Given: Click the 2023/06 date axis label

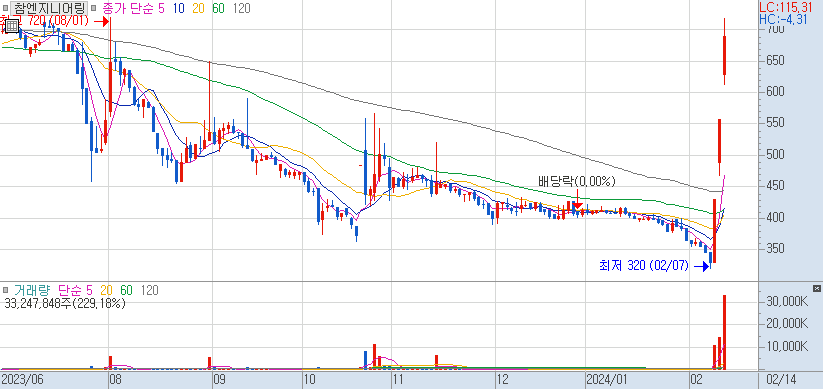Looking at the screenshot, I should (22, 379).
